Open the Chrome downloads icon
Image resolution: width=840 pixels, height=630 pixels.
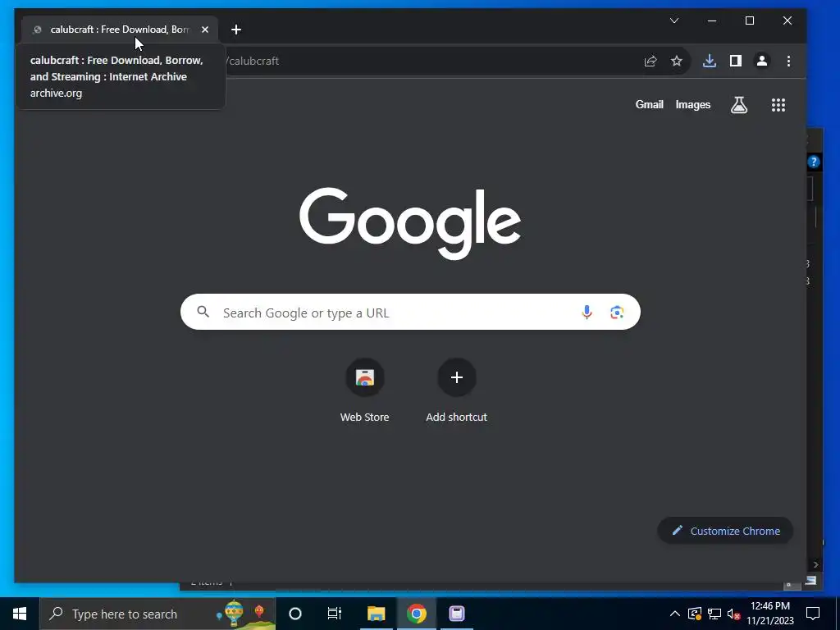click(x=710, y=61)
